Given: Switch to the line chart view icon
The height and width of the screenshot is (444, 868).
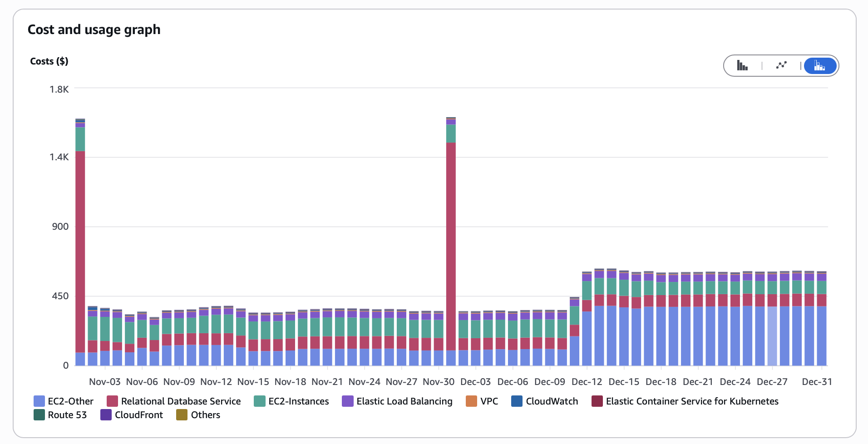Looking at the screenshot, I should coord(781,66).
